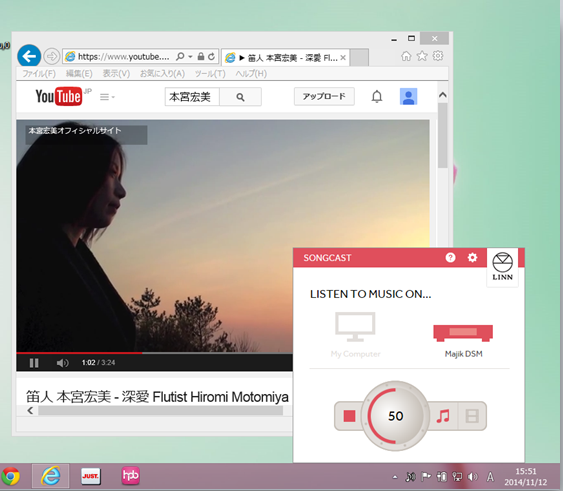Show hidden system tray icons

395,477
